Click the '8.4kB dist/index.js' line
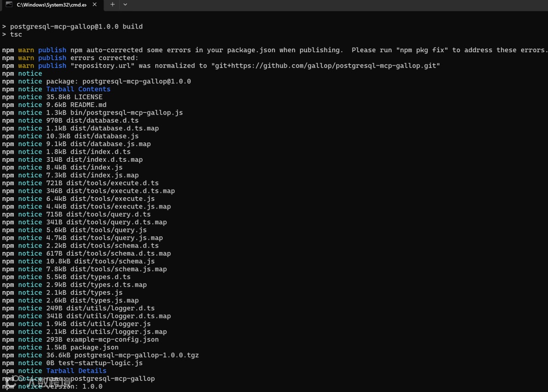The height and width of the screenshot is (392, 548). [62, 167]
